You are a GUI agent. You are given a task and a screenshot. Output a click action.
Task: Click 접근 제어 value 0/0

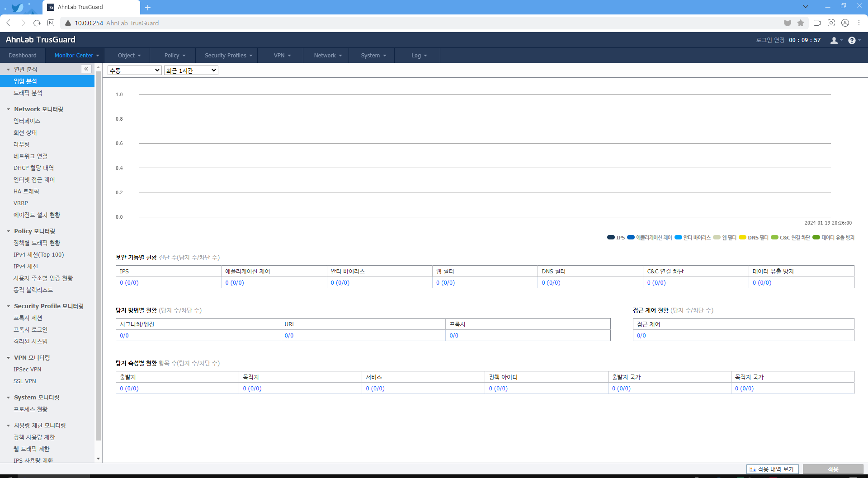[641, 336]
